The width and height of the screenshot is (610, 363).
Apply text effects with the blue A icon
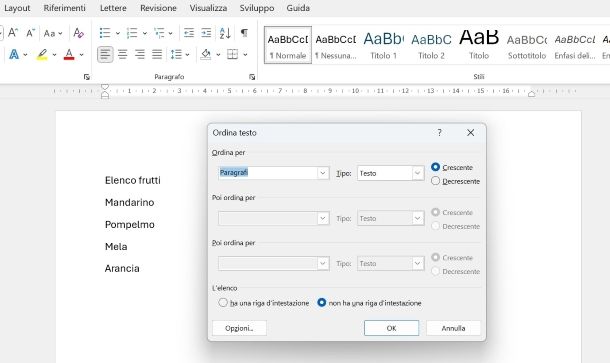coord(14,54)
